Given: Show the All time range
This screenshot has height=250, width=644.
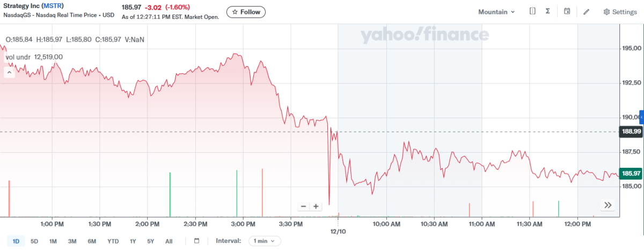Looking at the screenshot, I should [169, 241].
